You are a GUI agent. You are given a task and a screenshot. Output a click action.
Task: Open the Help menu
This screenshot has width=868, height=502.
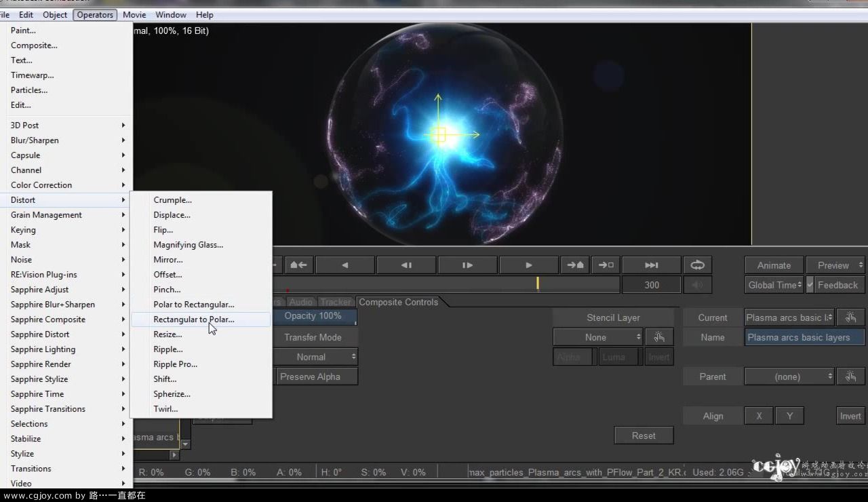click(204, 14)
